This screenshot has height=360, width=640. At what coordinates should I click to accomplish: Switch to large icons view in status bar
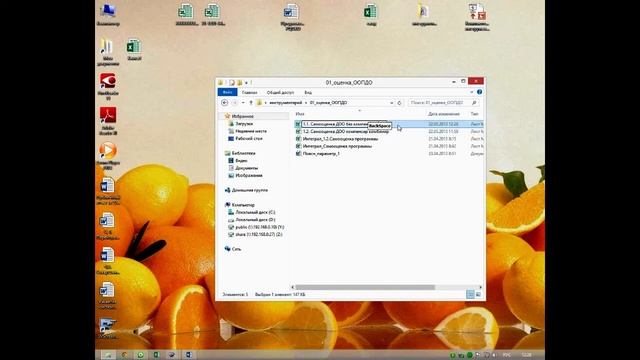tap(478, 294)
